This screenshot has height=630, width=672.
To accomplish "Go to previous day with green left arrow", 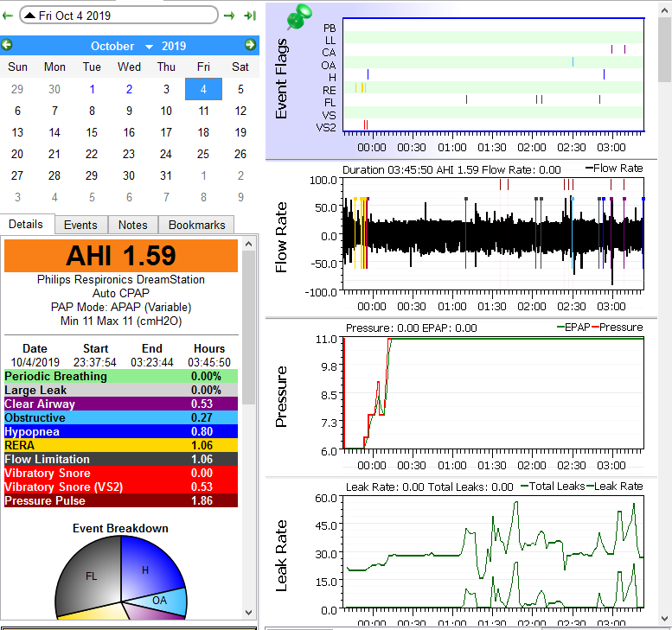I will 7,16.
